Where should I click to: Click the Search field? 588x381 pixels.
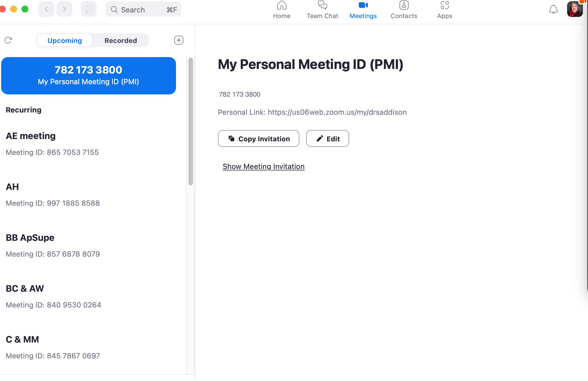[x=143, y=10]
